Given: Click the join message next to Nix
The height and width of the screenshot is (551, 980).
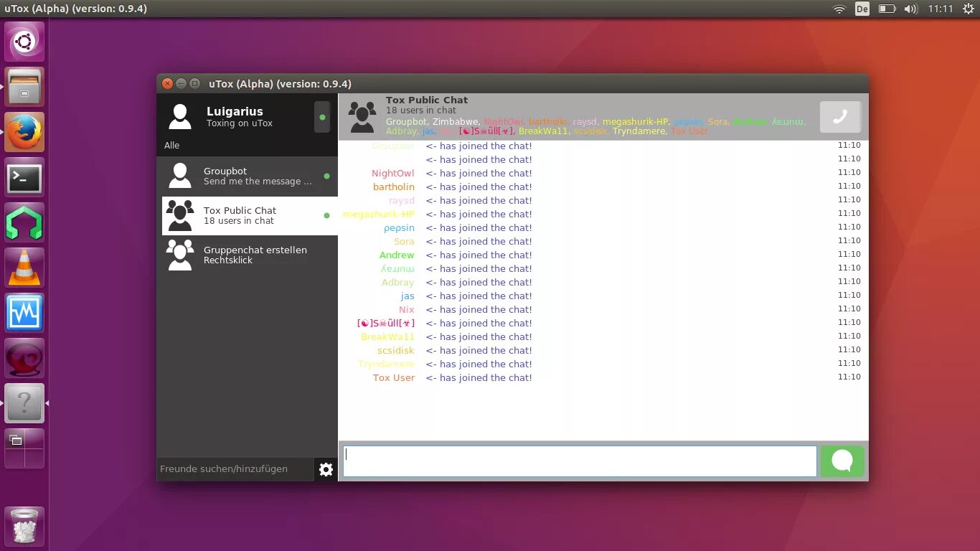Looking at the screenshot, I should (479, 310).
